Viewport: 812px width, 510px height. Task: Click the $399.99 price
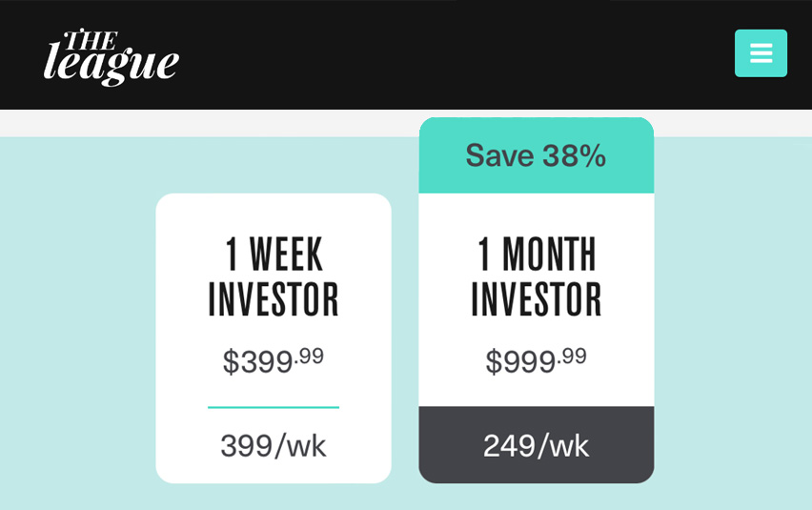pyautogui.click(x=274, y=361)
